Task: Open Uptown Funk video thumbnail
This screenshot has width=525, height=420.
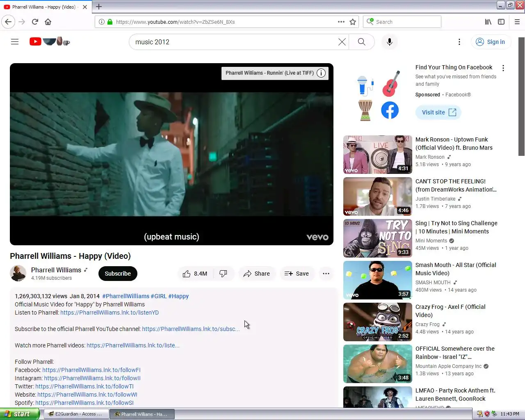Action: [377, 155]
